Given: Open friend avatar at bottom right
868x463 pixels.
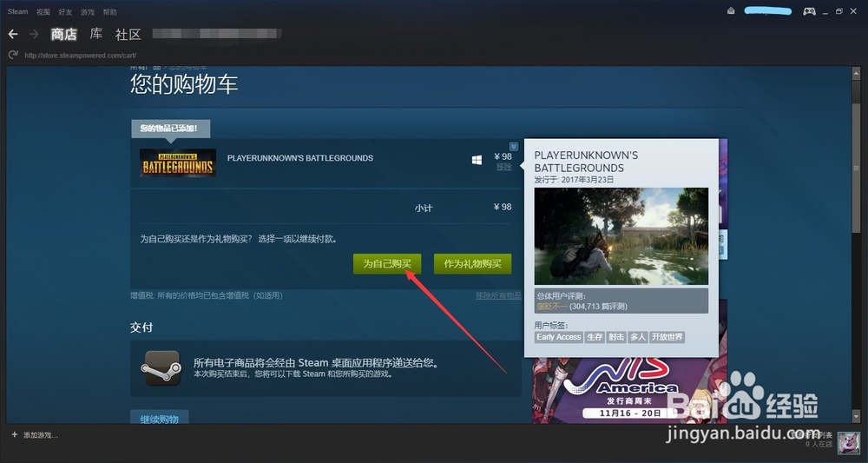Looking at the screenshot, I should (x=848, y=443).
